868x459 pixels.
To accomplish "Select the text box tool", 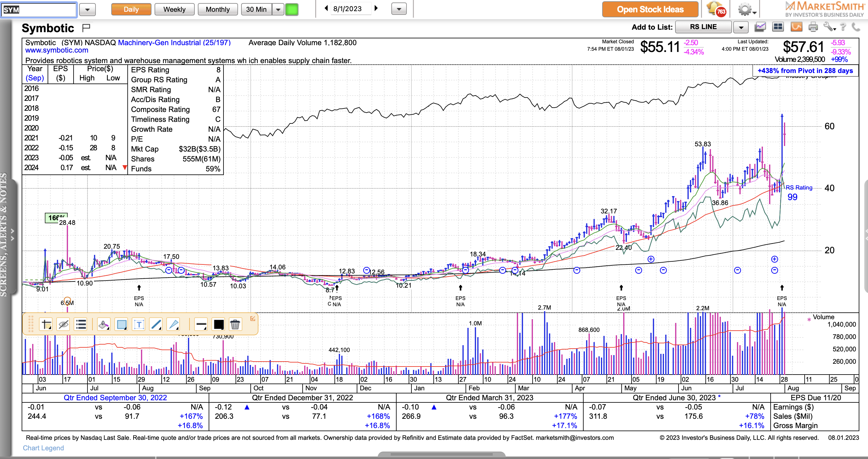I will pos(138,324).
